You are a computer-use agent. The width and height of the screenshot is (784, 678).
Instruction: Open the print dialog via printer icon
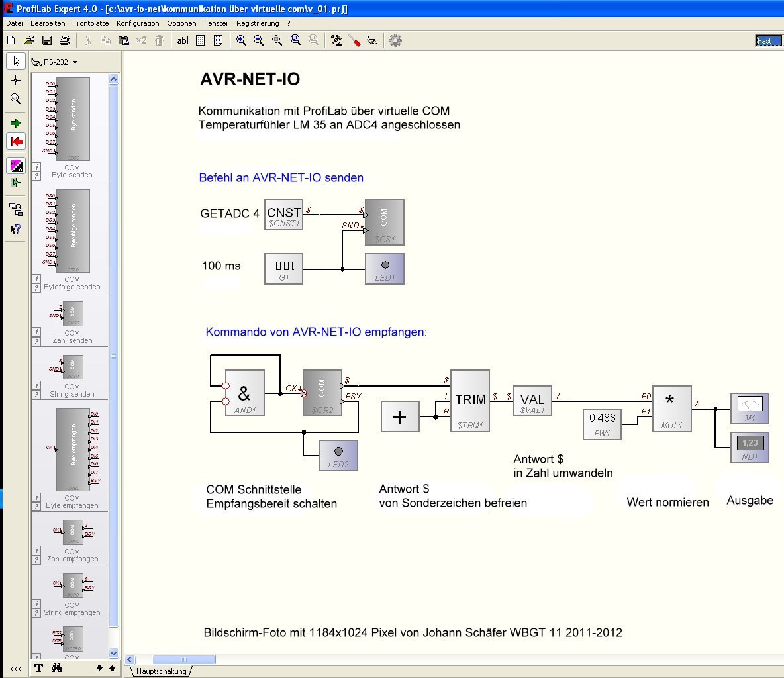pyautogui.click(x=65, y=40)
